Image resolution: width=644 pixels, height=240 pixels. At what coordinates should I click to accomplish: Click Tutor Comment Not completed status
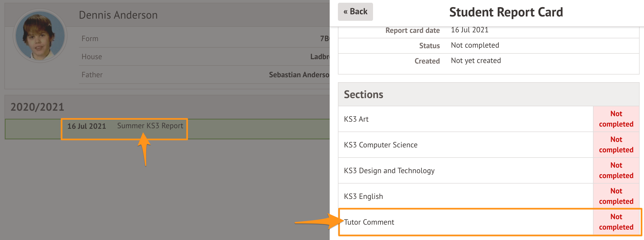coord(616,222)
